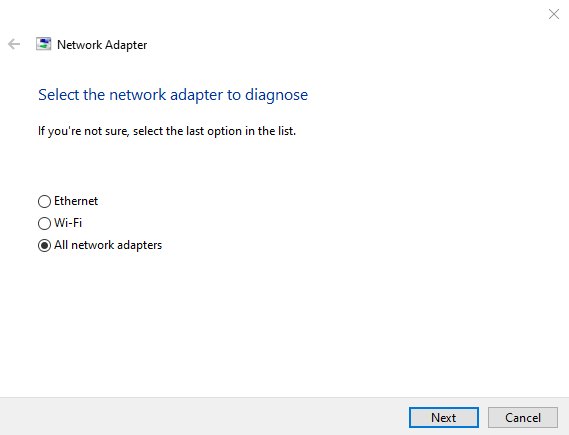Click the empty gray footer bar
This screenshot has width=569, height=435.
tap(203, 416)
